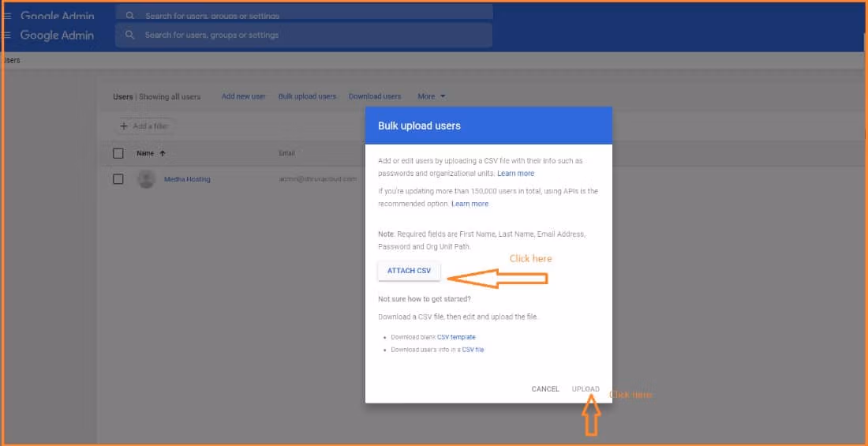Screen dimensions: 868x446
Task: Click CANCEL in the bulk upload dialog
Action: click(x=545, y=389)
